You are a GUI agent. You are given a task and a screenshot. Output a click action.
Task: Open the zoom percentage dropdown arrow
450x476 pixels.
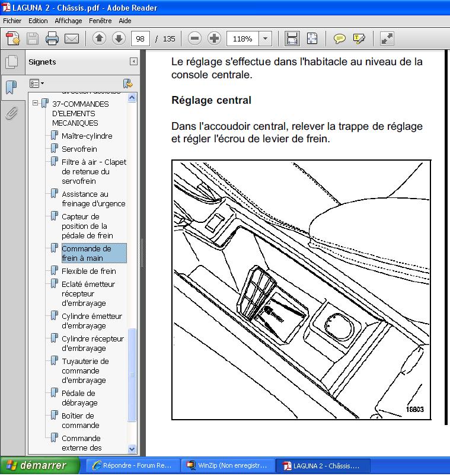pos(266,39)
